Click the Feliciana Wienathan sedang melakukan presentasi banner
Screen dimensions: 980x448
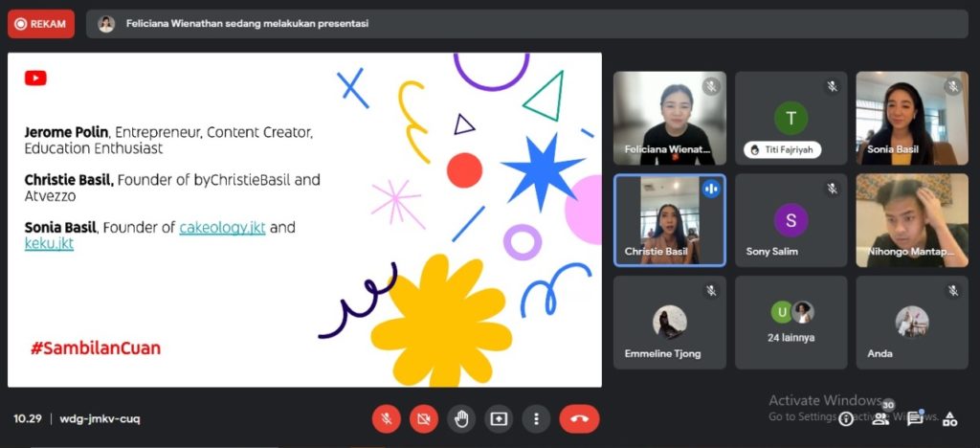click(527, 24)
